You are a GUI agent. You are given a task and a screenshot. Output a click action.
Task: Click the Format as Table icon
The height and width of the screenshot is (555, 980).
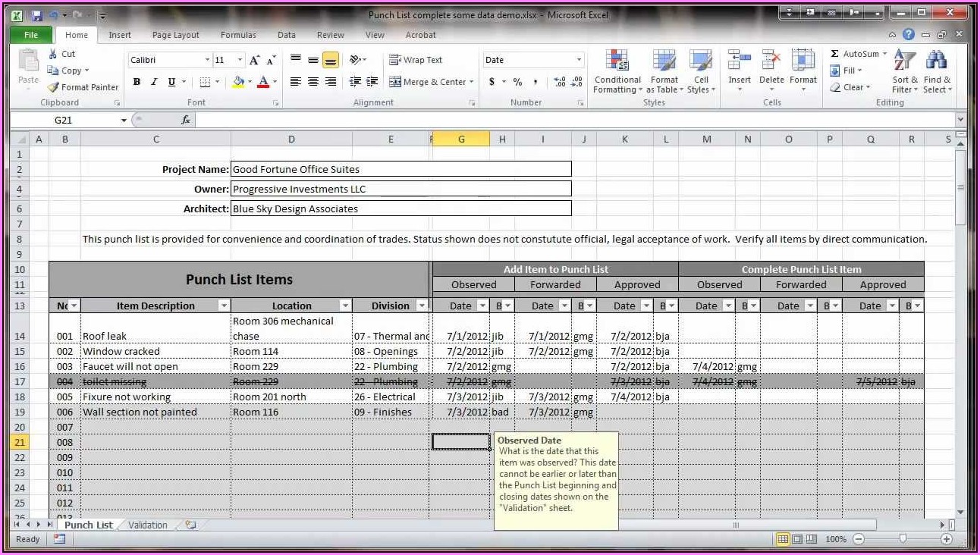[x=664, y=72]
